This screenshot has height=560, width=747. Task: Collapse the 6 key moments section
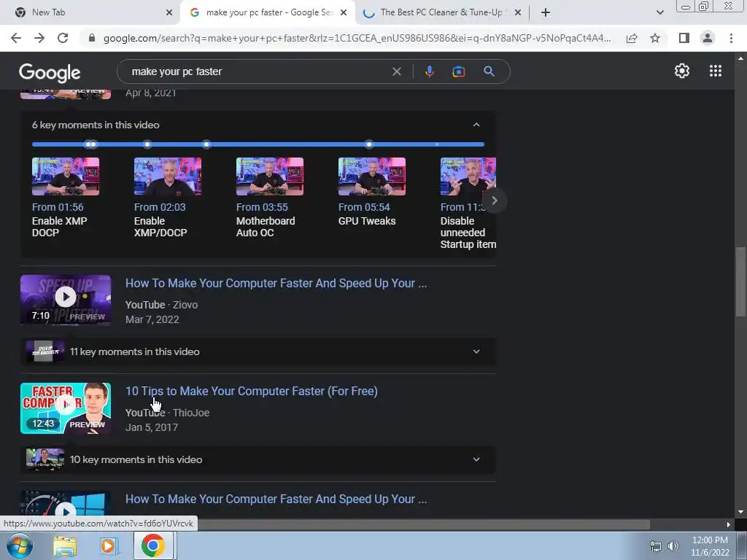click(x=476, y=125)
